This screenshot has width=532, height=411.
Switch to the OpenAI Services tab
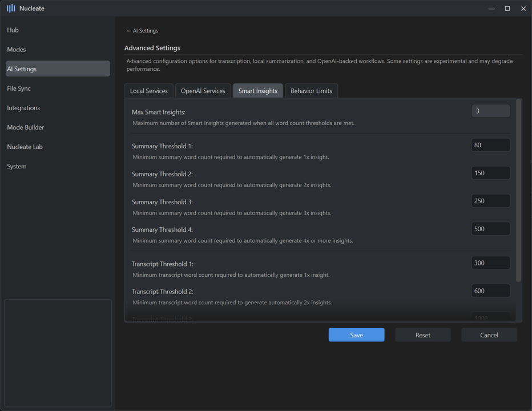coord(203,91)
